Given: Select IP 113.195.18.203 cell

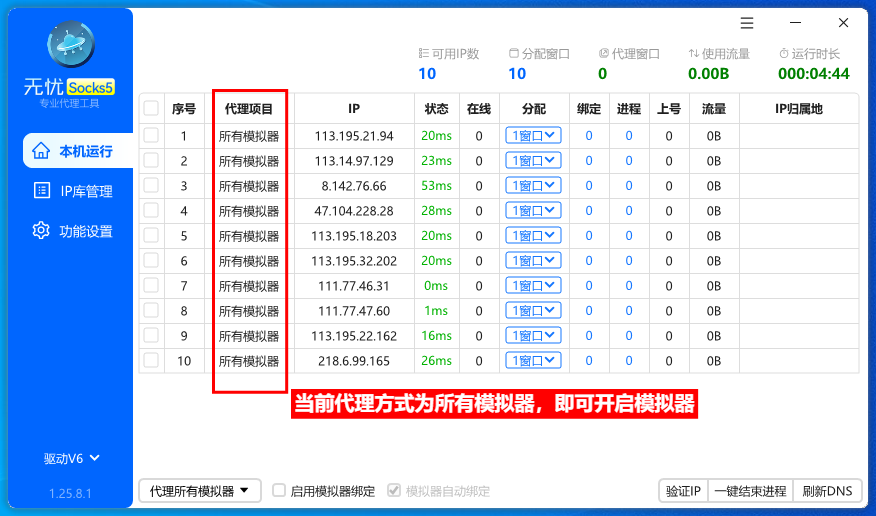Looking at the screenshot, I should click(354, 236).
